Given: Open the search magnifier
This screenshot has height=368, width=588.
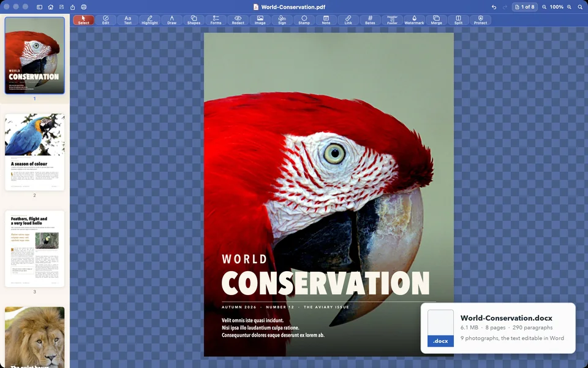Looking at the screenshot, I should point(580,7).
